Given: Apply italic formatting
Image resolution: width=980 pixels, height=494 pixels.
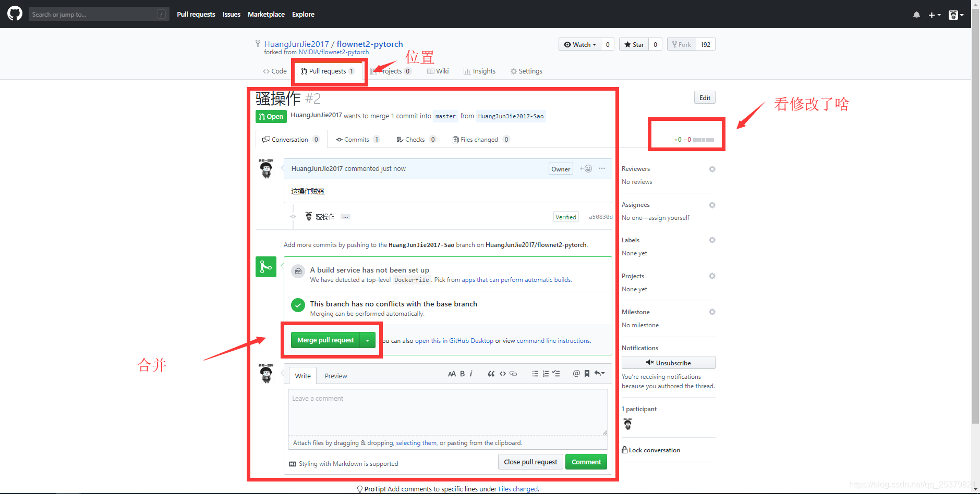Looking at the screenshot, I should [471, 374].
